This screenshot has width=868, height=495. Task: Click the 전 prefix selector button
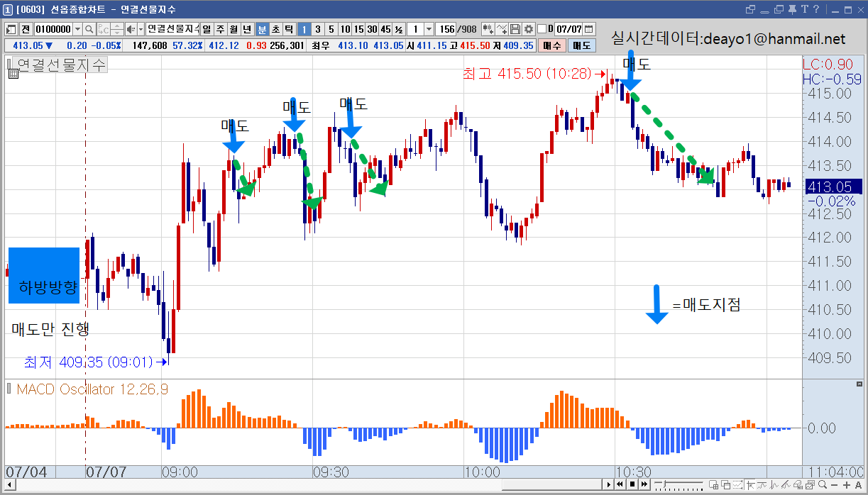(x=26, y=29)
